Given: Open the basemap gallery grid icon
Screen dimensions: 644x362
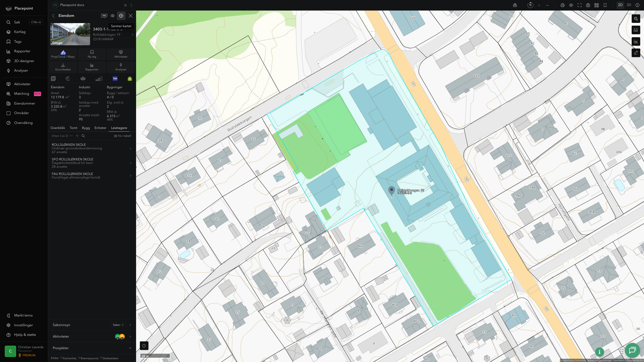Looking at the screenshot, I should click(x=596, y=5).
